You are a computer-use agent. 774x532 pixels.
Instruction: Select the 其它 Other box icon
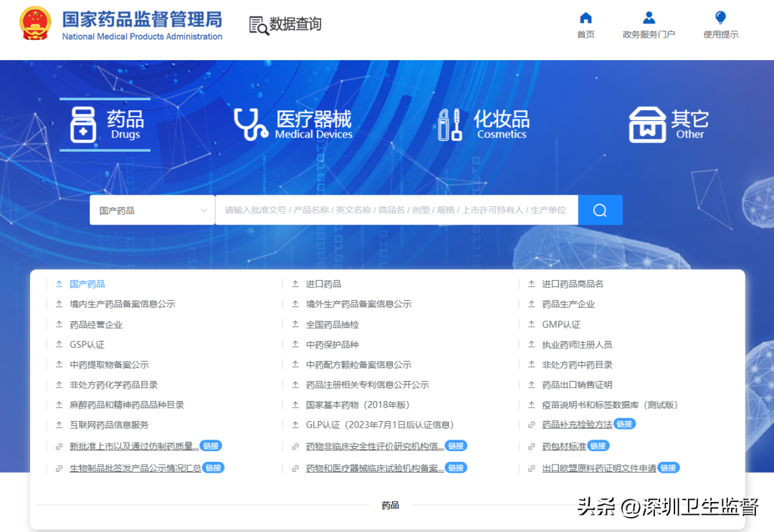click(647, 125)
